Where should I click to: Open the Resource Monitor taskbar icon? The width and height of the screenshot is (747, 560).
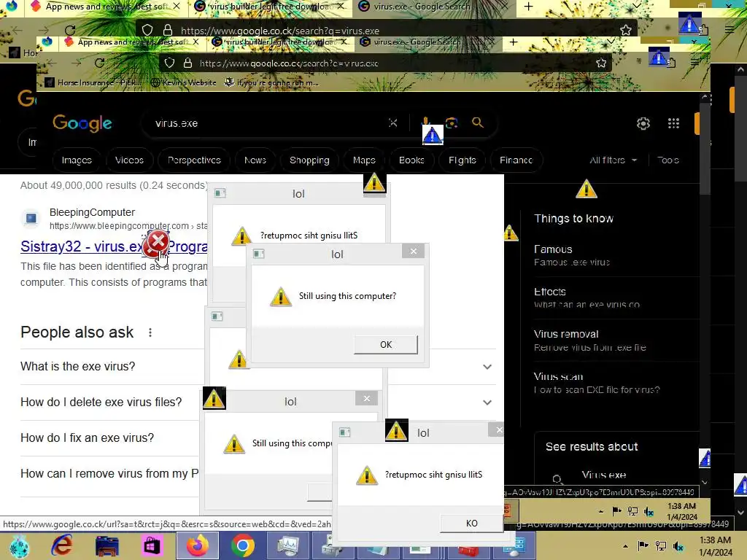(x=287, y=545)
